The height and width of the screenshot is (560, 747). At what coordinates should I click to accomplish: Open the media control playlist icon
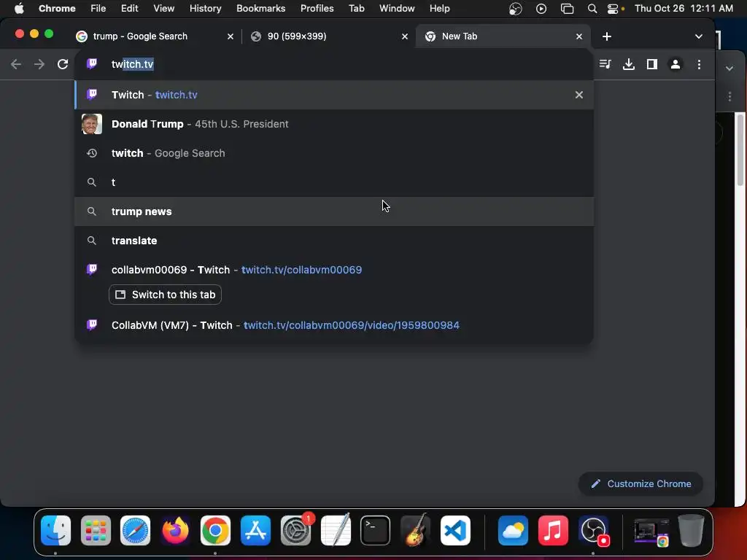(x=605, y=64)
